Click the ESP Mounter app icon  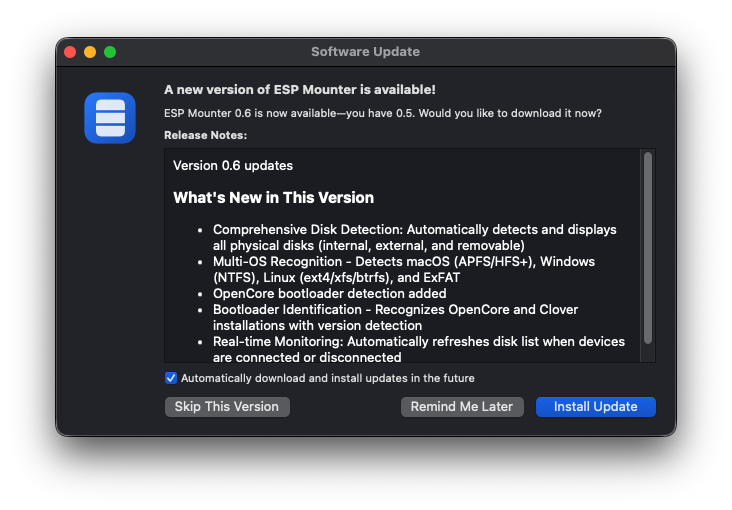tap(110, 118)
